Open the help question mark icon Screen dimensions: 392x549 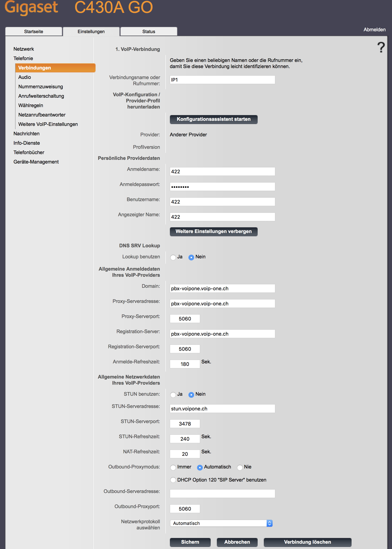pyautogui.click(x=381, y=47)
